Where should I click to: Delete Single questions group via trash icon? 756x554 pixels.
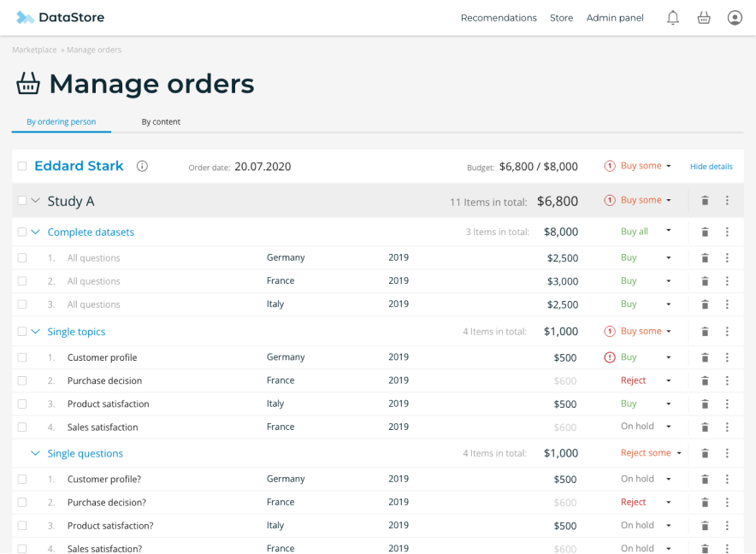[x=705, y=453]
